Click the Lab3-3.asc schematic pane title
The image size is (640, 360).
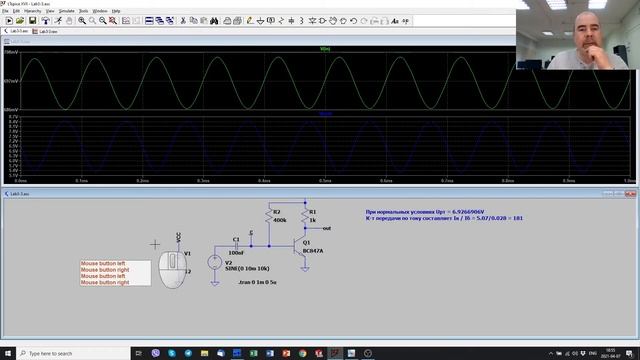coord(20,193)
